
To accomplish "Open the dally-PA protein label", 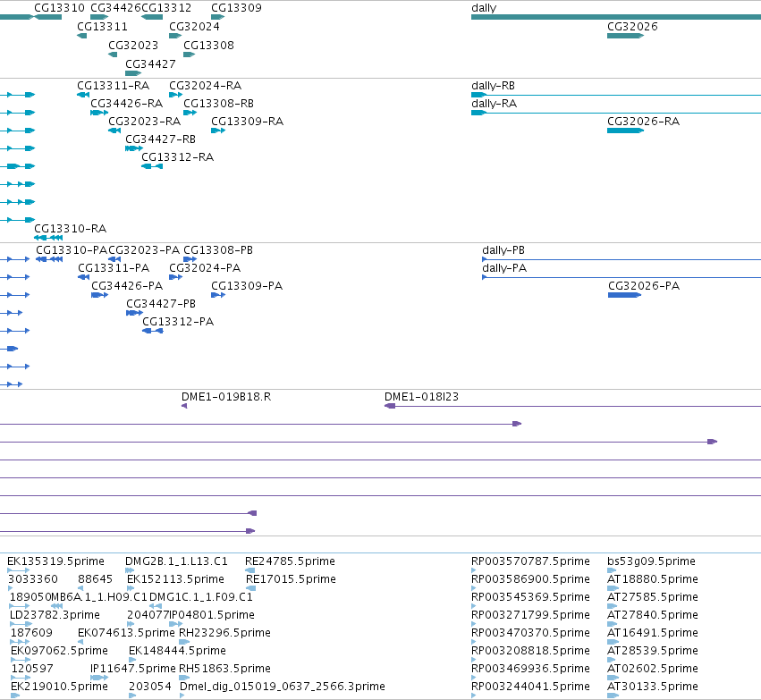I will point(504,268).
